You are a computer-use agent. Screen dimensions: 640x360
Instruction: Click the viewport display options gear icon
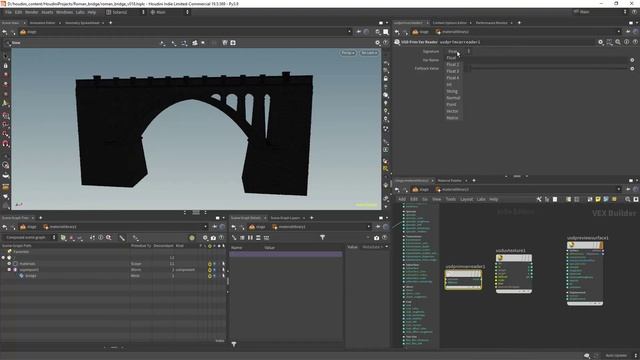(x=377, y=42)
